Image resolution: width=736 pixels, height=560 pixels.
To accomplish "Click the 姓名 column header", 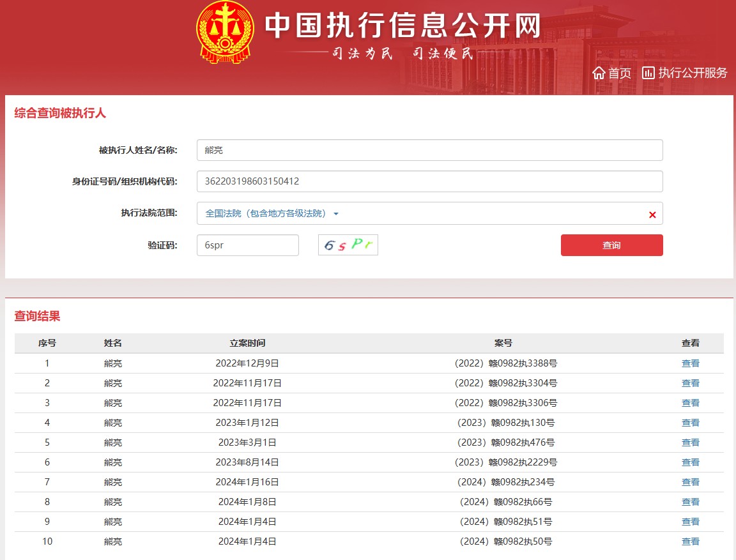I will [x=112, y=343].
